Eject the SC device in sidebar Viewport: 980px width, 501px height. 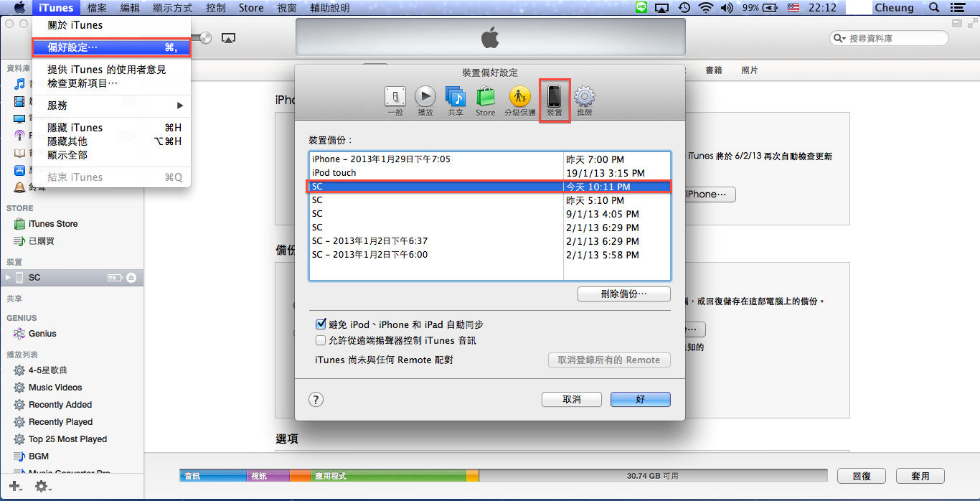coord(131,278)
